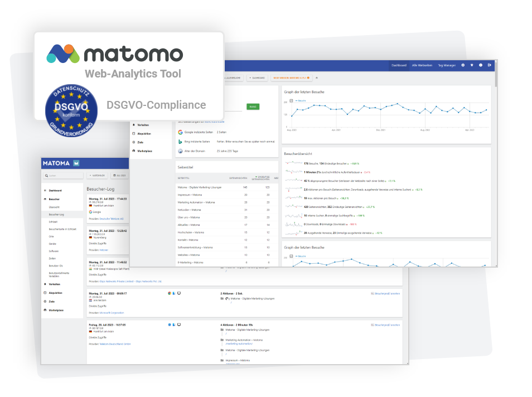The height and width of the screenshot is (397, 532).
Task: Click the orange new Matomo version notice
Action: pos(291,78)
